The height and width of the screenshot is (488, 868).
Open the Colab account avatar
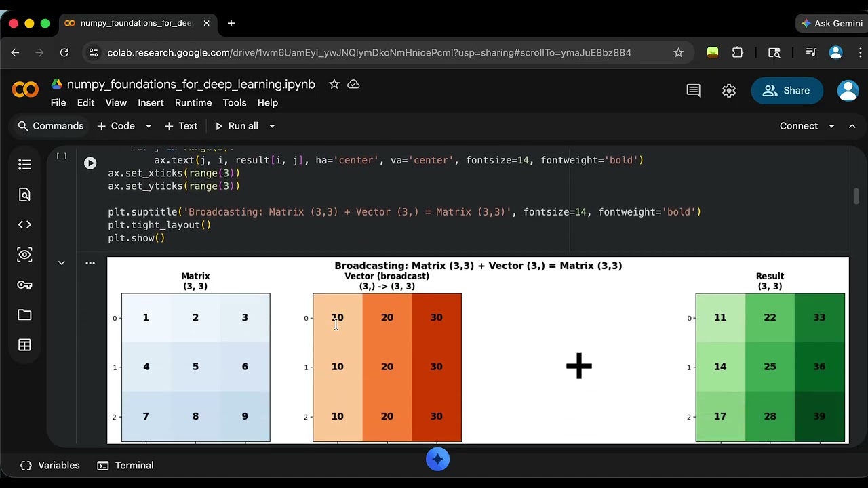coord(848,91)
